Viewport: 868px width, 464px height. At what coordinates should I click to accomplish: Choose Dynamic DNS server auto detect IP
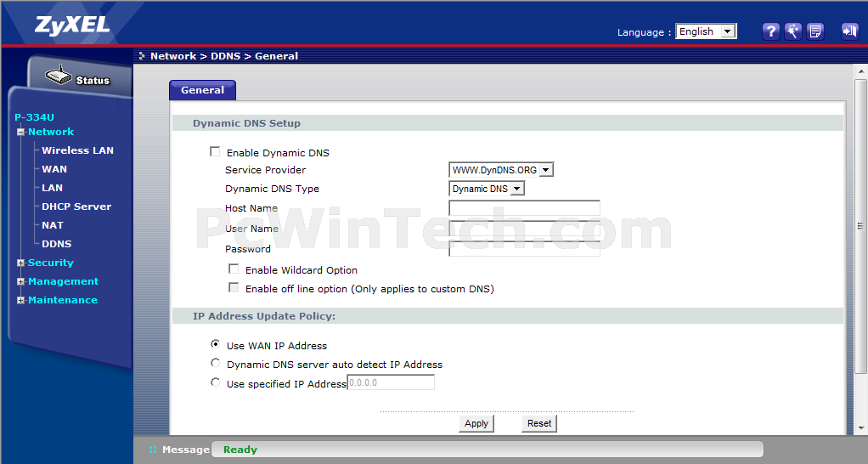[216, 363]
